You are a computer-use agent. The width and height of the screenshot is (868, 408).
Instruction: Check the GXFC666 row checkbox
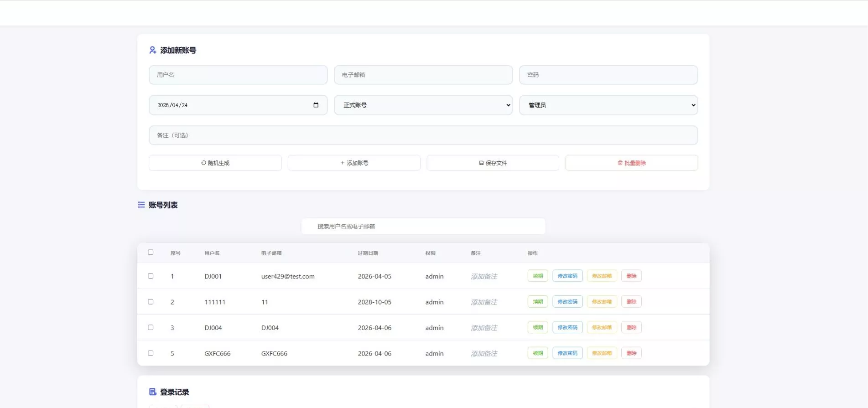coord(151,353)
